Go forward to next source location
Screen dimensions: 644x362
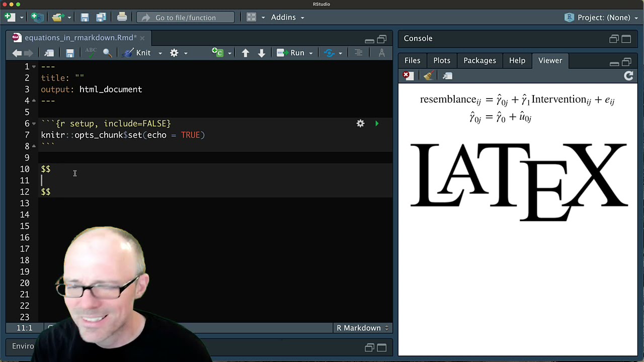point(29,53)
